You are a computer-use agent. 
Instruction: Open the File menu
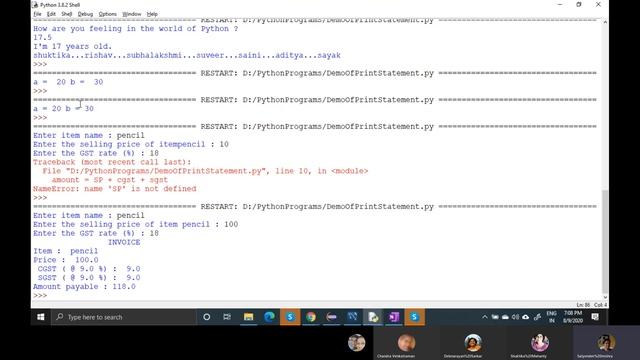coord(38,14)
